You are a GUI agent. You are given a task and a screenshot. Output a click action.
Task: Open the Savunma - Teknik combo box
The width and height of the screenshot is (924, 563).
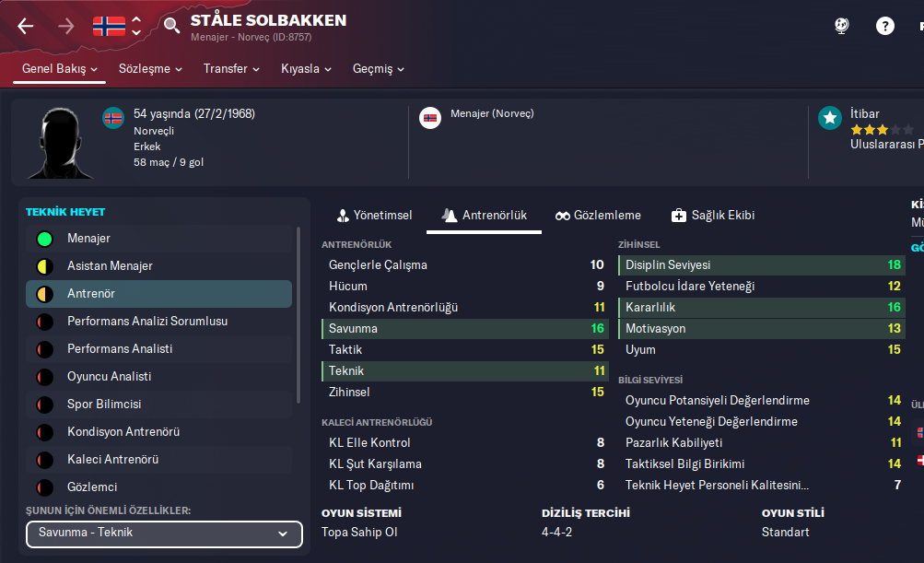tap(164, 534)
